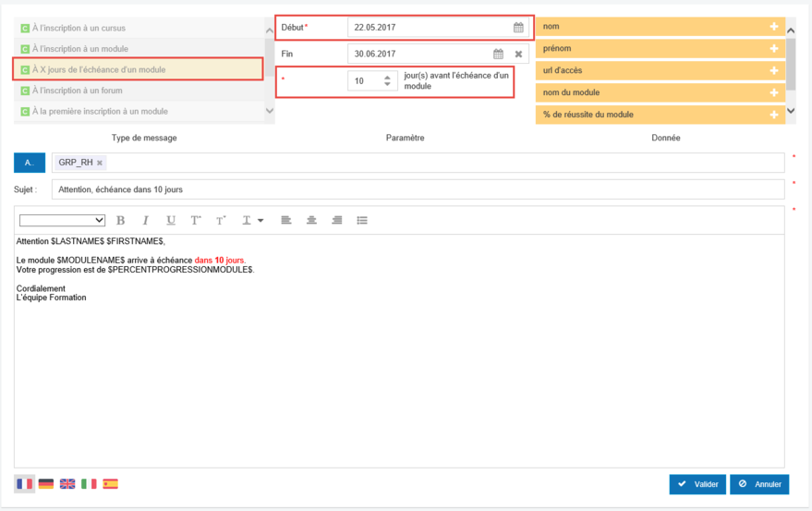Click the Valider button
Viewport: 812px width, 511px height.
point(697,483)
